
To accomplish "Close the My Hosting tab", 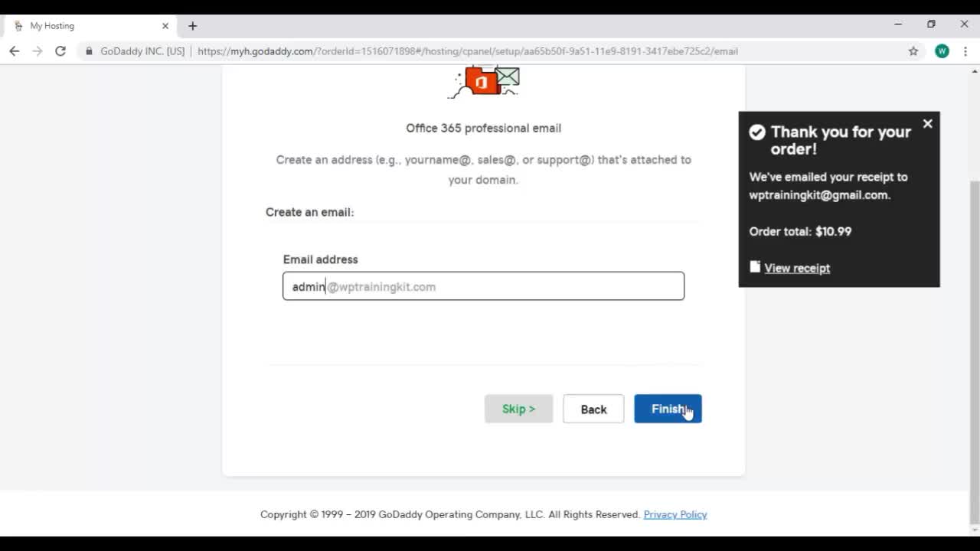I will coord(165,26).
